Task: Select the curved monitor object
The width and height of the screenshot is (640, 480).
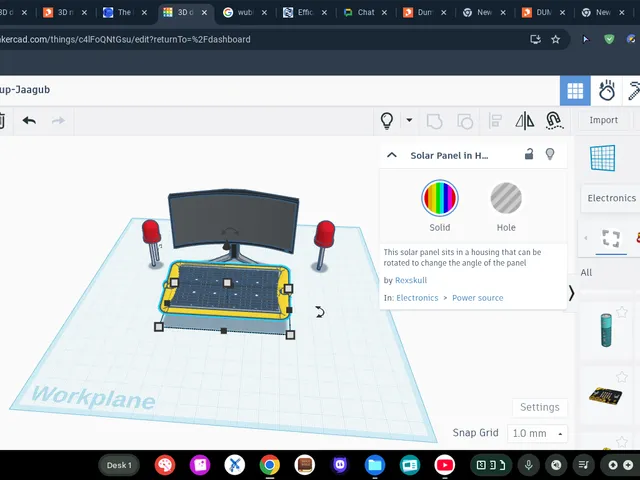Action: 233,220
